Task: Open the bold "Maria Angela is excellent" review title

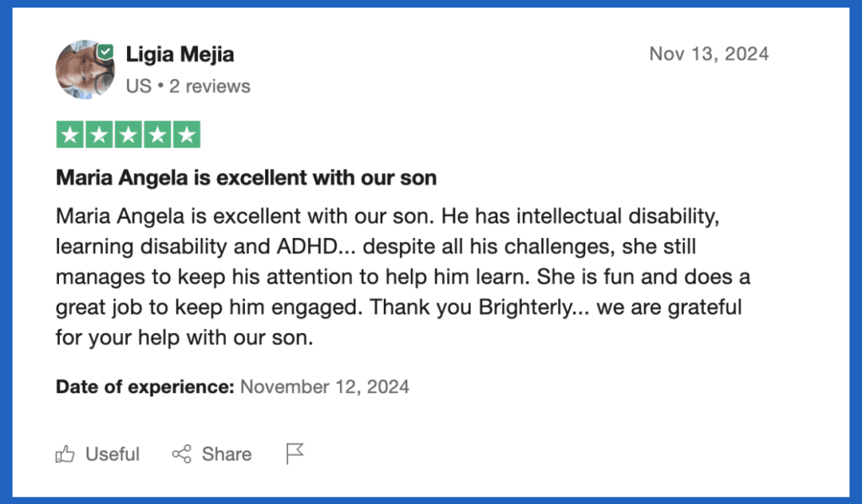Action: coord(247,178)
